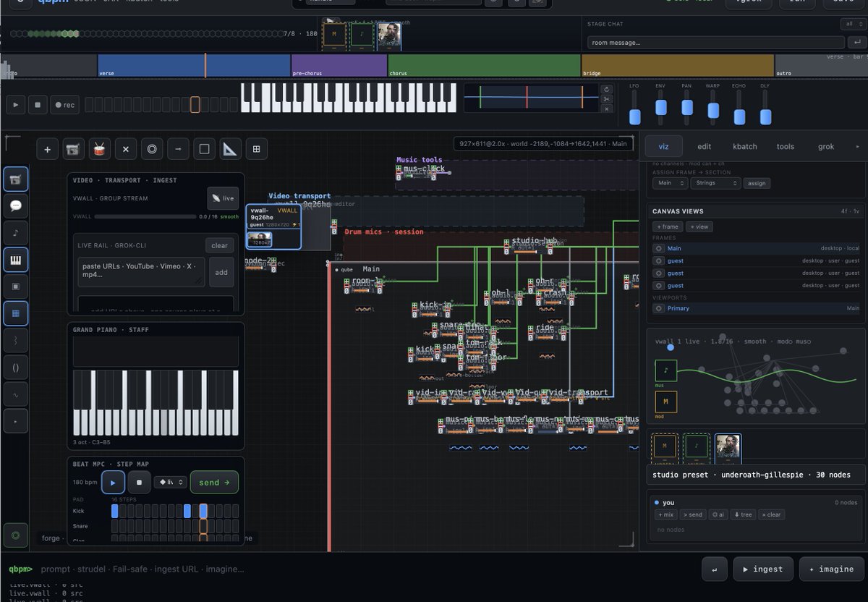Open settings icon for Primary viewport row

(658, 308)
